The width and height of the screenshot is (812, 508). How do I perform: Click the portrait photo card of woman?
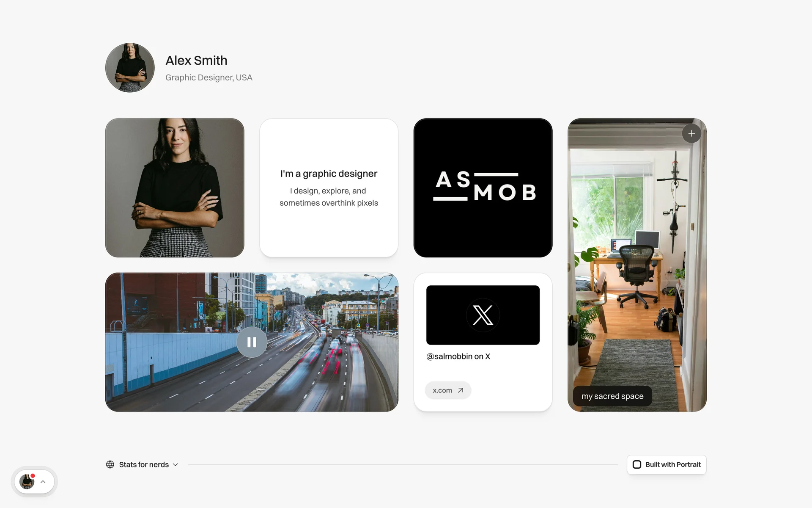175,188
